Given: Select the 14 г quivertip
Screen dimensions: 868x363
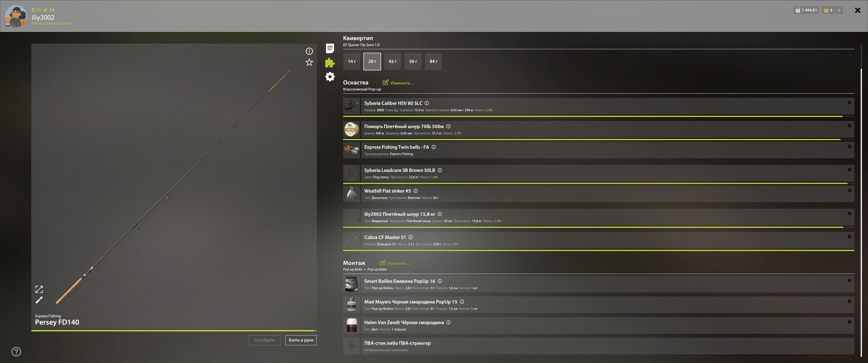Looking at the screenshot, I should pos(352,61).
